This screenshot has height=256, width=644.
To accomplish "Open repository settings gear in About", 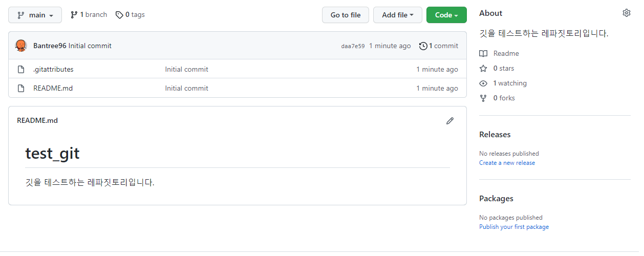I will [627, 13].
